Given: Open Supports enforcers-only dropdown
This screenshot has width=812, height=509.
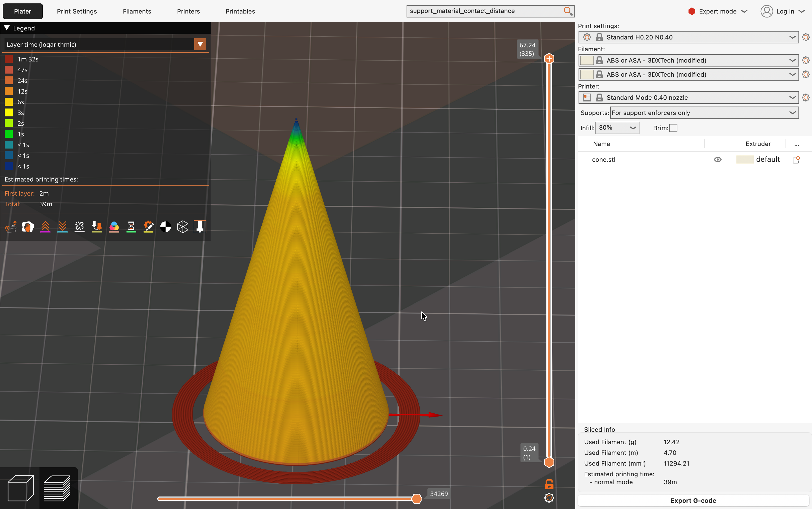Looking at the screenshot, I should [x=704, y=113].
